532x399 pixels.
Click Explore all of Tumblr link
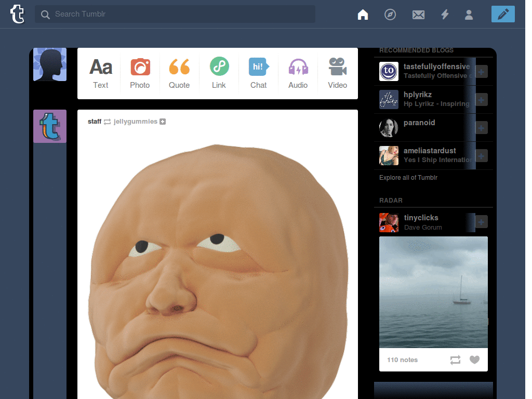click(x=408, y=178)
